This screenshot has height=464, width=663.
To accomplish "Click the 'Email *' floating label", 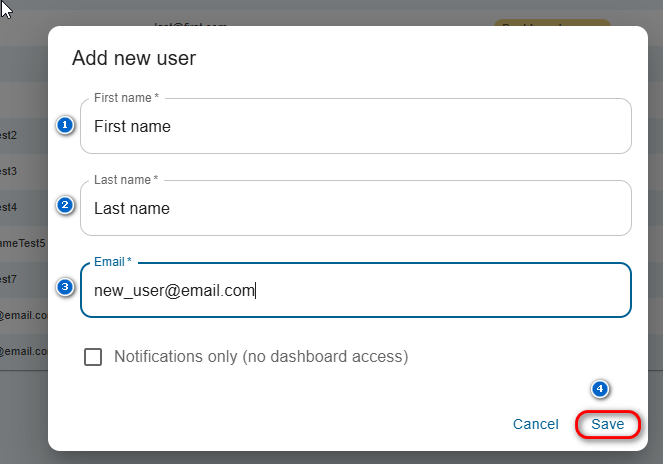I will 113,262.
